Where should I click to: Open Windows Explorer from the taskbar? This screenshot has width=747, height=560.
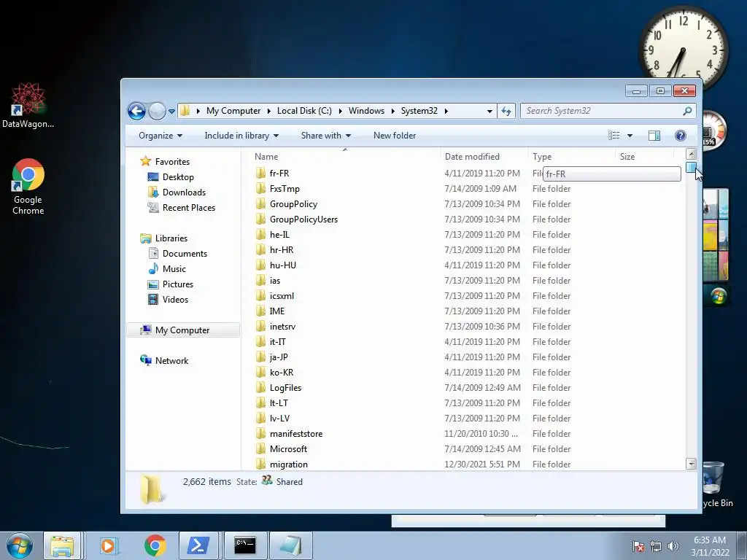coord(62,545)
